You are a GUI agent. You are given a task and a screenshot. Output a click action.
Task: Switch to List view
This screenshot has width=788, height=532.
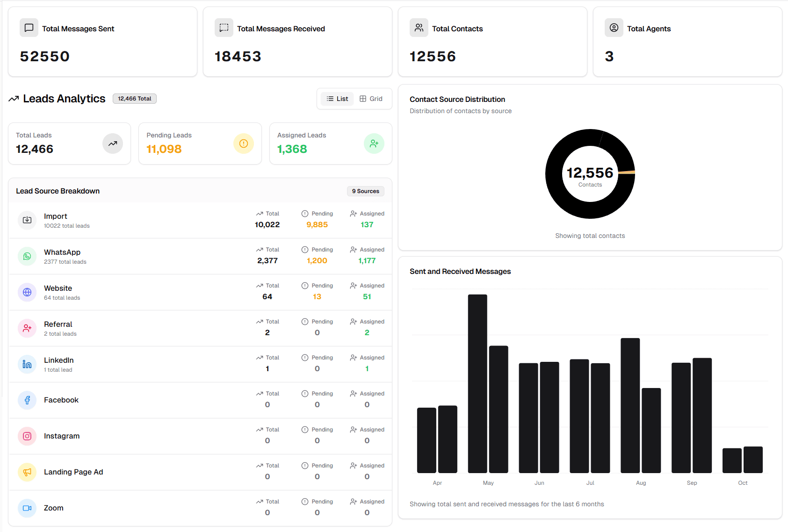[x=337, y=99]
